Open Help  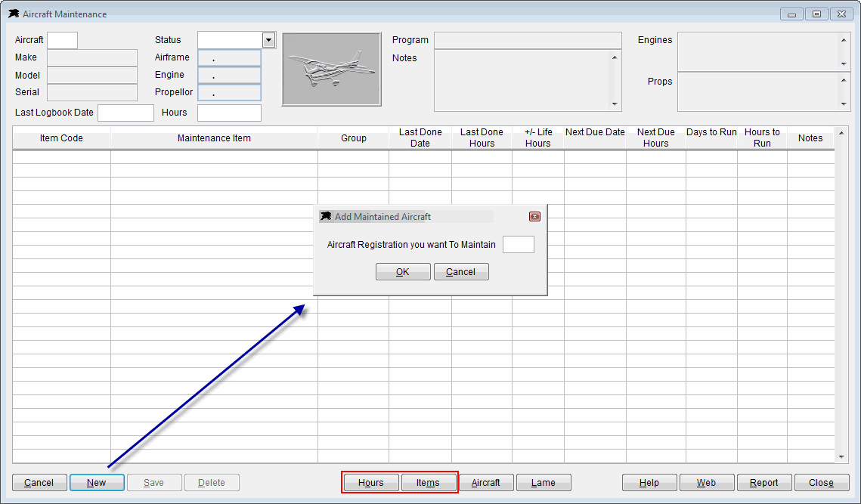coord(649,483)
